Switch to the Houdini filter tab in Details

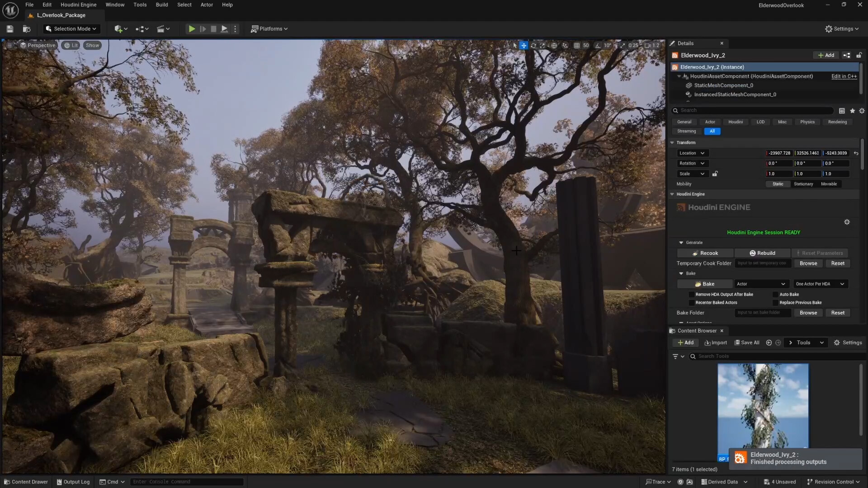736,122
